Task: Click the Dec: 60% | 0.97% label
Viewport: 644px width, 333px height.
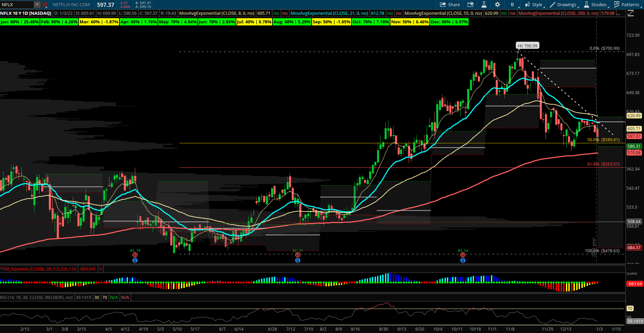Action: pos(449,22)
